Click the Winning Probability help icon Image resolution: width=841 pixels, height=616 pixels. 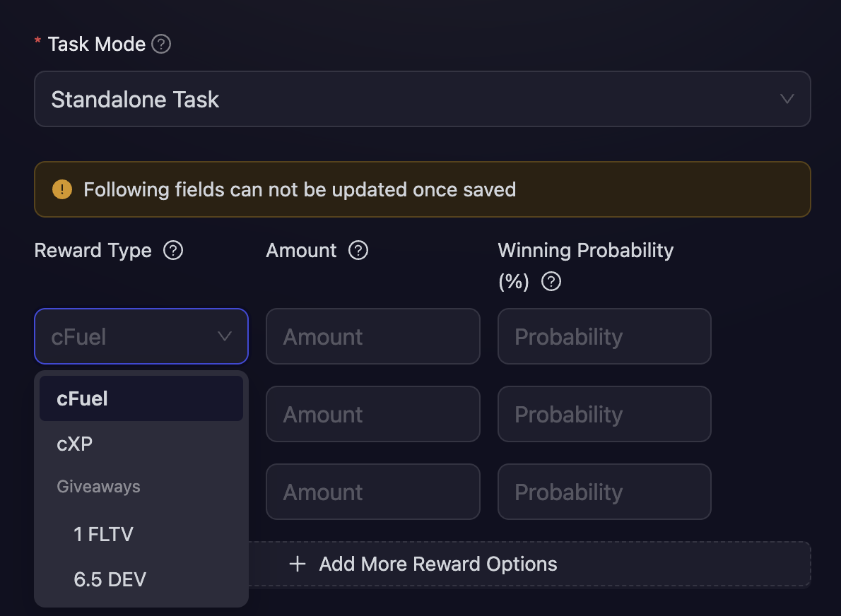tap(551, 281)
